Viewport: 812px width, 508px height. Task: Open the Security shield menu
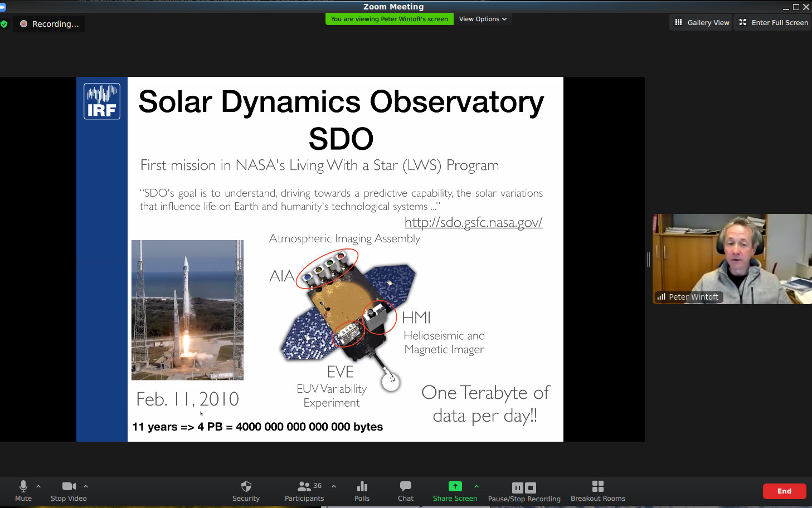[x=246, y=491]
